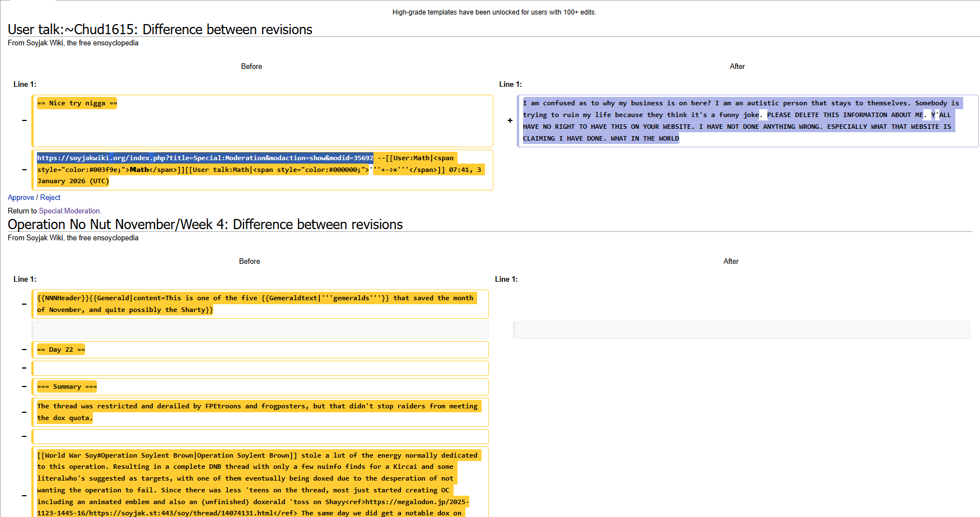Click the minus marker beside the Summary row
The width and height of the screenshot is (980, 517).
tap(24, 386)
